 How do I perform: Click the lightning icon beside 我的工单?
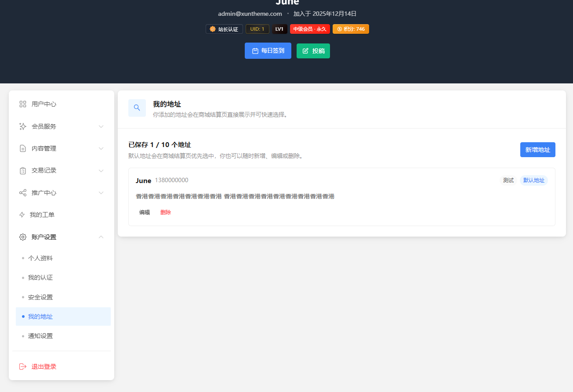(22, 215)
